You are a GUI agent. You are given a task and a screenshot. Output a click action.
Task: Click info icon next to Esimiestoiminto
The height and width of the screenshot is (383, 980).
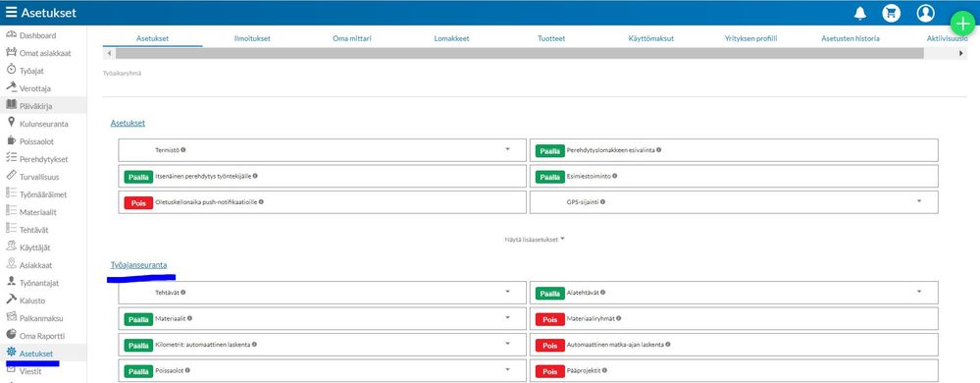coord(614,176)
